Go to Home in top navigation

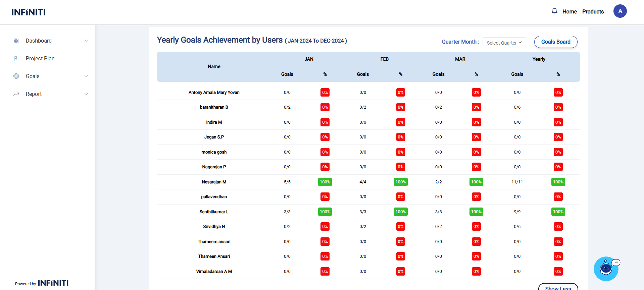(x=569, y=12)
